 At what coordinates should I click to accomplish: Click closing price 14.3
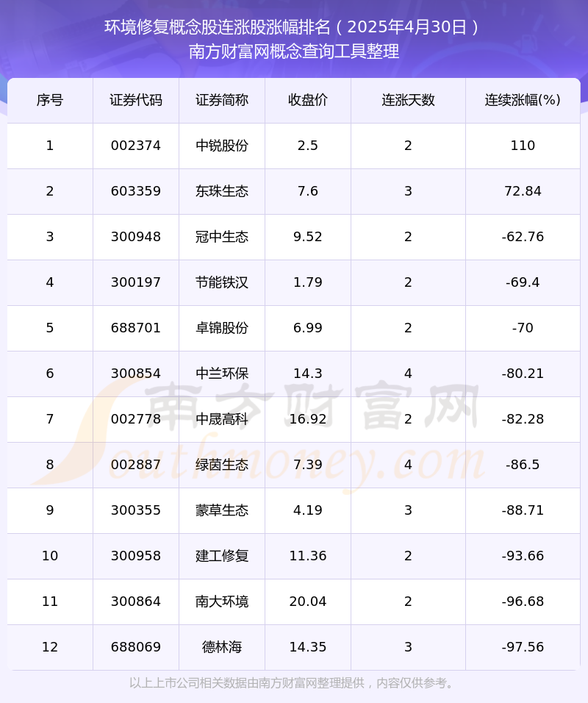pos(308,374)
